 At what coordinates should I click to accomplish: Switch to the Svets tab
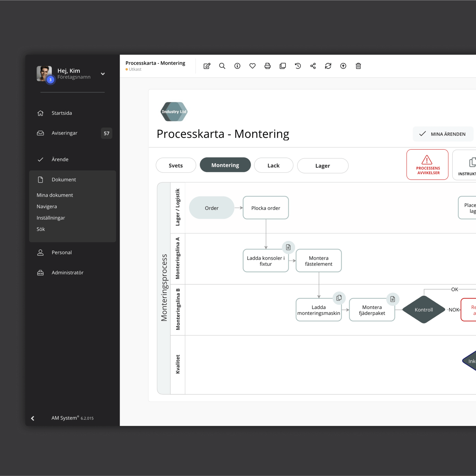coord(176,165)
